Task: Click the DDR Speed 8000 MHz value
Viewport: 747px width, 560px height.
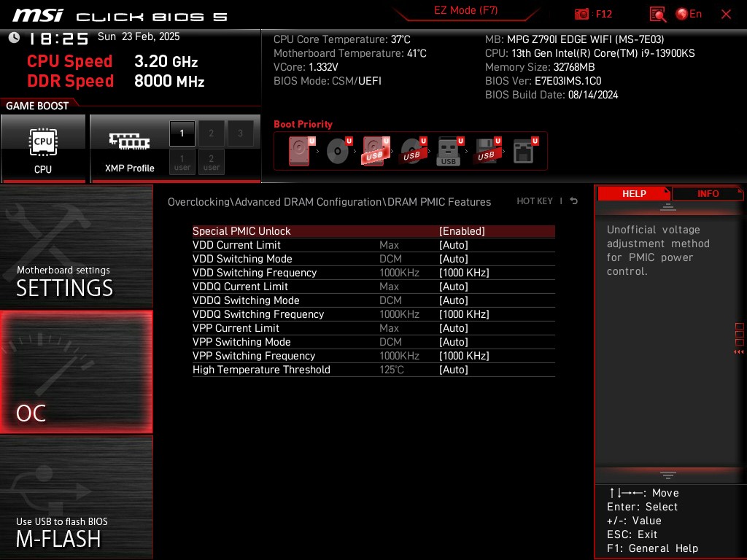Action: pos(169,81)
